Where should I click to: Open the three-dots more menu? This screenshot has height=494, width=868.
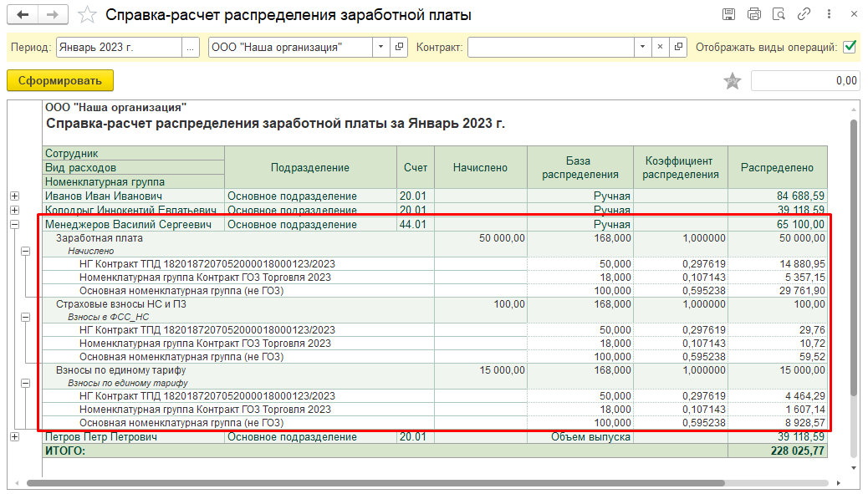click(829, 14)
